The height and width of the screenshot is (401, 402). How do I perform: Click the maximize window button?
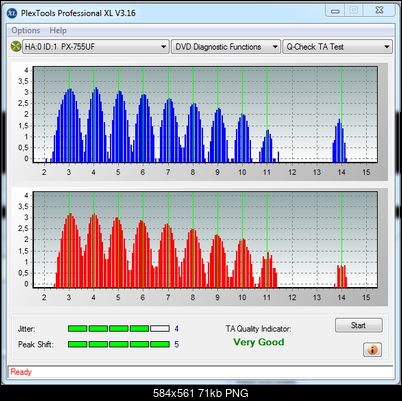point(354,11)
